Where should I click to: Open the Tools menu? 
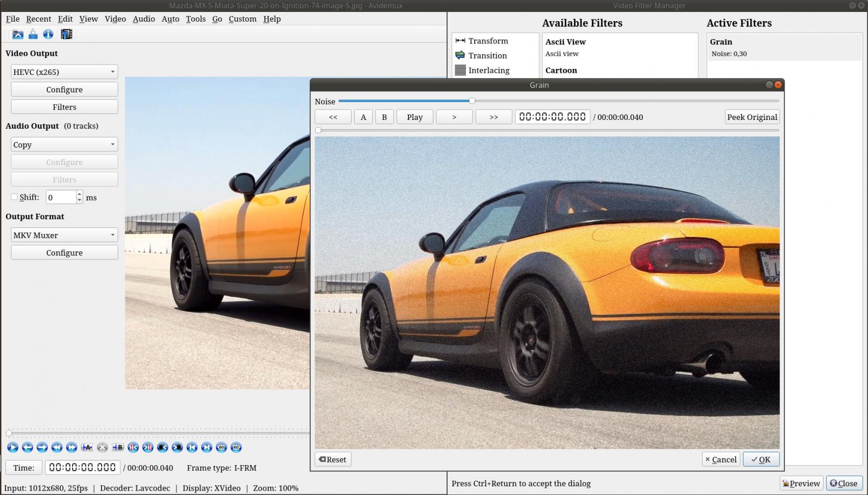195,18
